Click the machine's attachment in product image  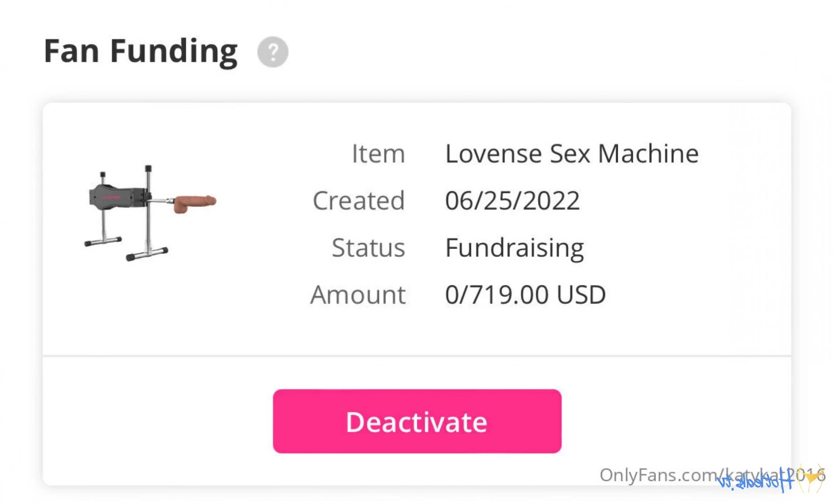(x=194, y=203)
